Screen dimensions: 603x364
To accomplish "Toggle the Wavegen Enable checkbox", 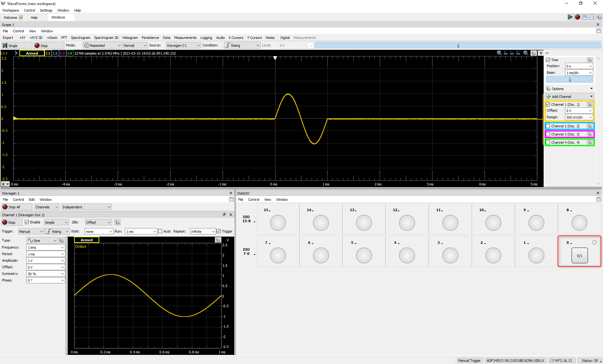I will [x=27, y=222].
